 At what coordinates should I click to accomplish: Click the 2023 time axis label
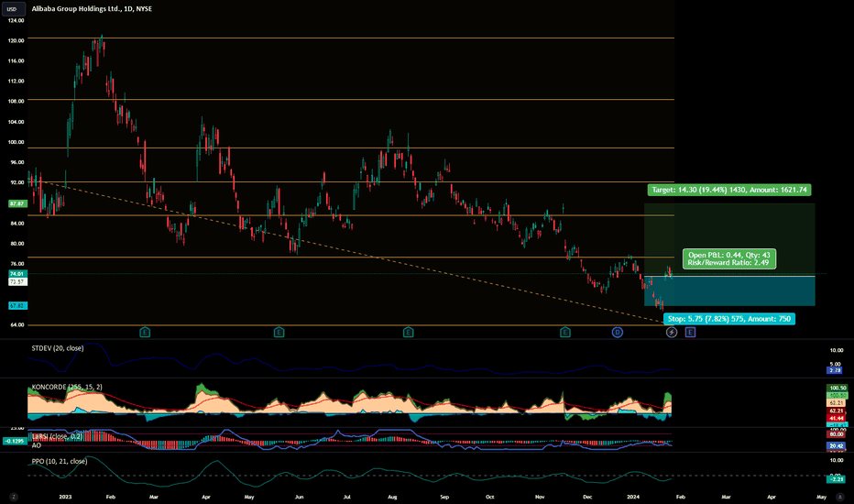[65, 497]
